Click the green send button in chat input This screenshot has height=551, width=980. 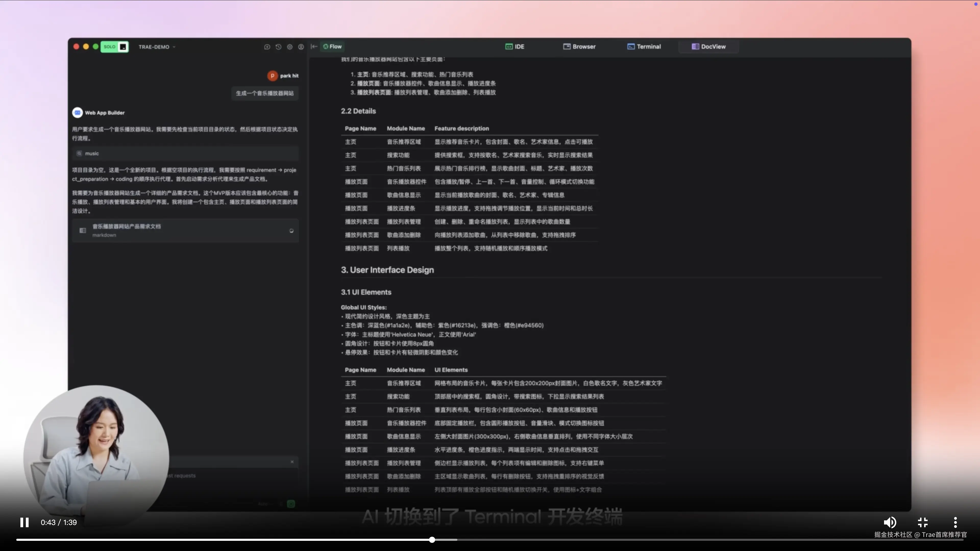click(x=291, y=504)
